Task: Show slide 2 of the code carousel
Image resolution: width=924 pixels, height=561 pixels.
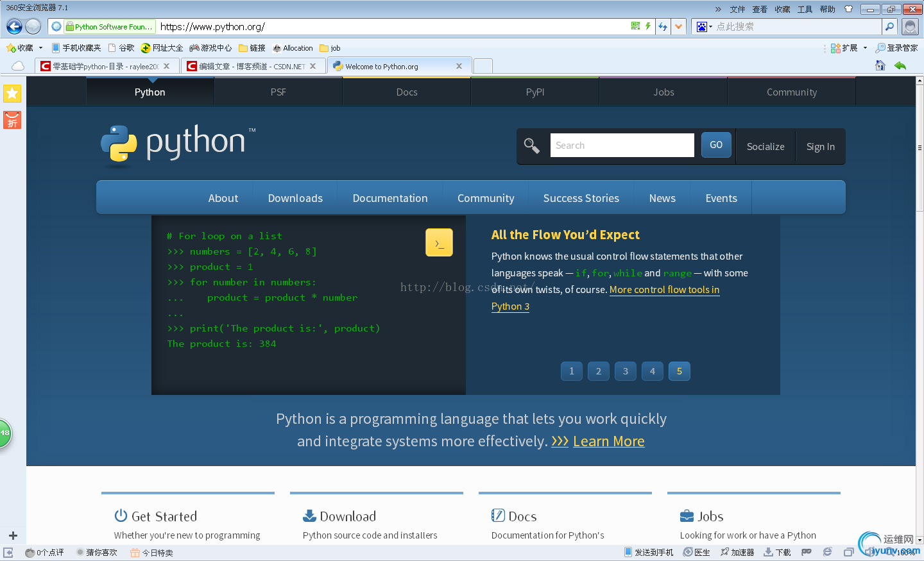Action: pos(599,371)
